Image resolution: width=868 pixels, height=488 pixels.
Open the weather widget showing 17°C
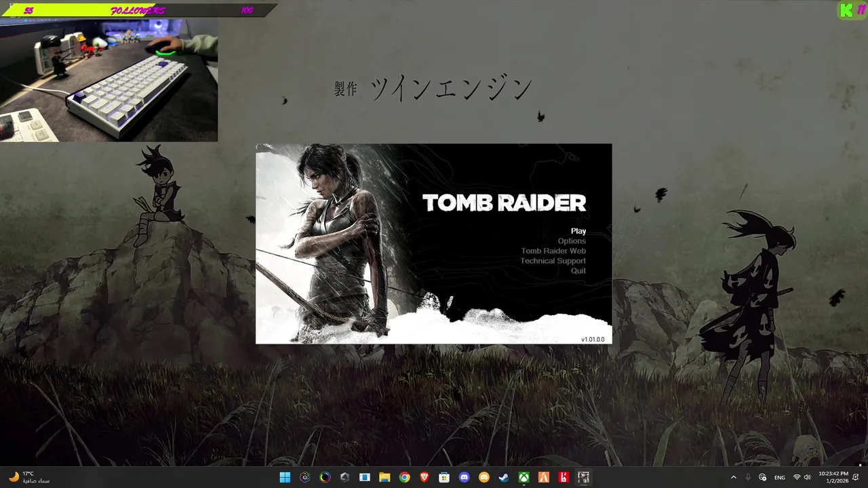point(28,477)
